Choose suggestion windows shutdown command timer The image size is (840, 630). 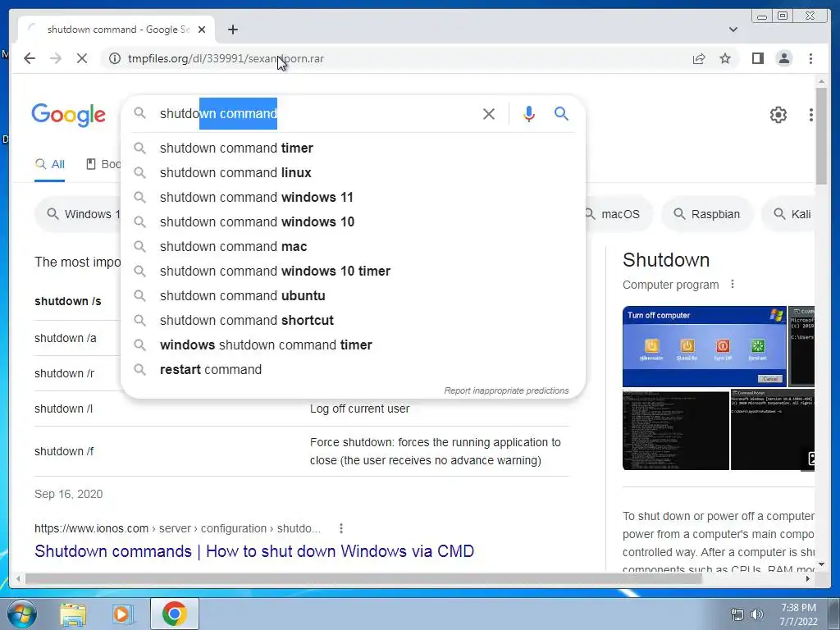pyautogui.click(x=353, y=345)
